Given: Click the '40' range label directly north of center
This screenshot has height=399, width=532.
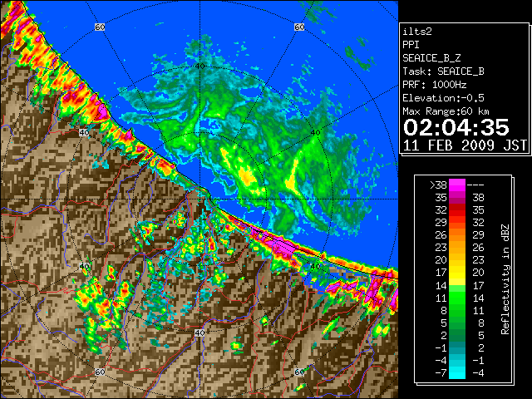Looking at the screenshot, I should [199, 66].
